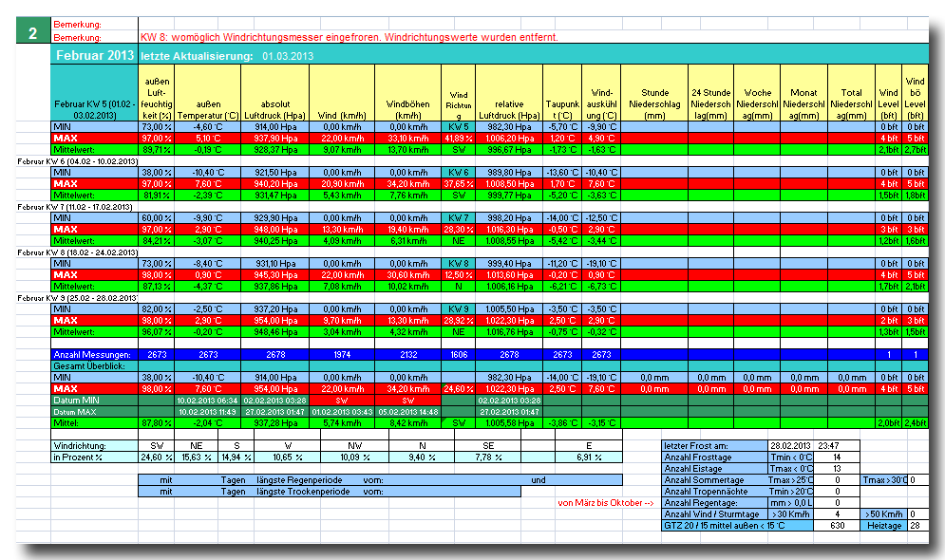Click the gust value '33,10 km/h'
This screenshot has height=560, width=945.
408,139
